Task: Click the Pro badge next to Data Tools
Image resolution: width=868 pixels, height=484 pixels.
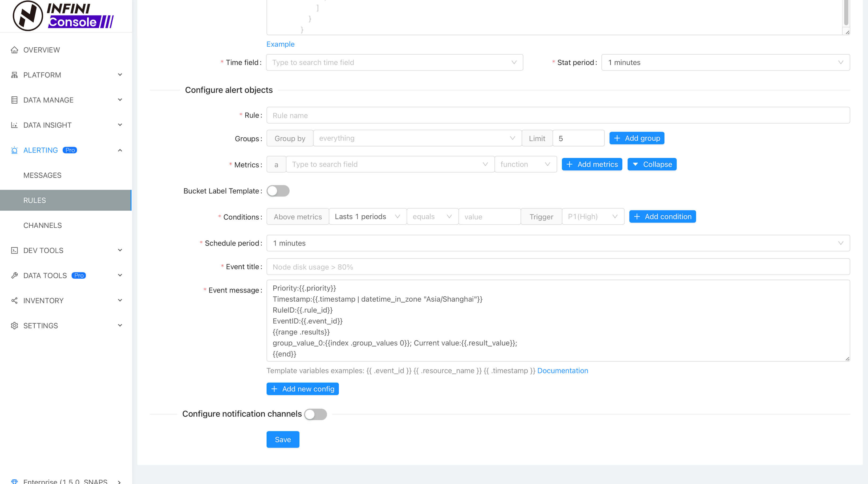Action: (79, 276)
